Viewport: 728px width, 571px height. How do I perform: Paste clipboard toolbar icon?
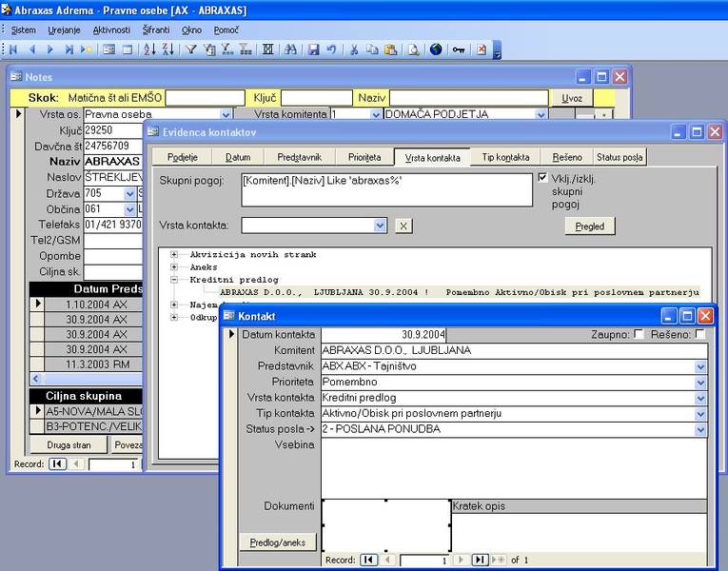[391, 49]
